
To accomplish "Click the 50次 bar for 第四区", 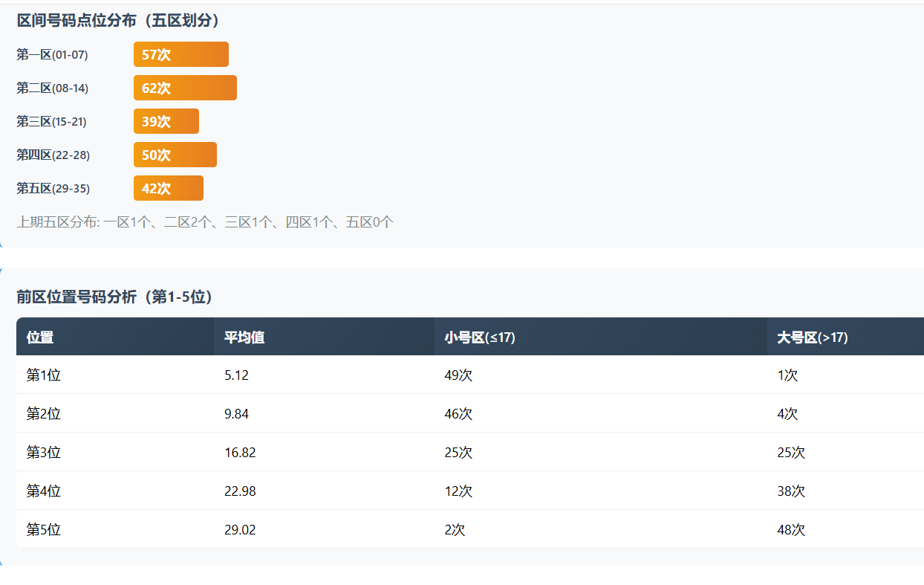I will 175,155.
